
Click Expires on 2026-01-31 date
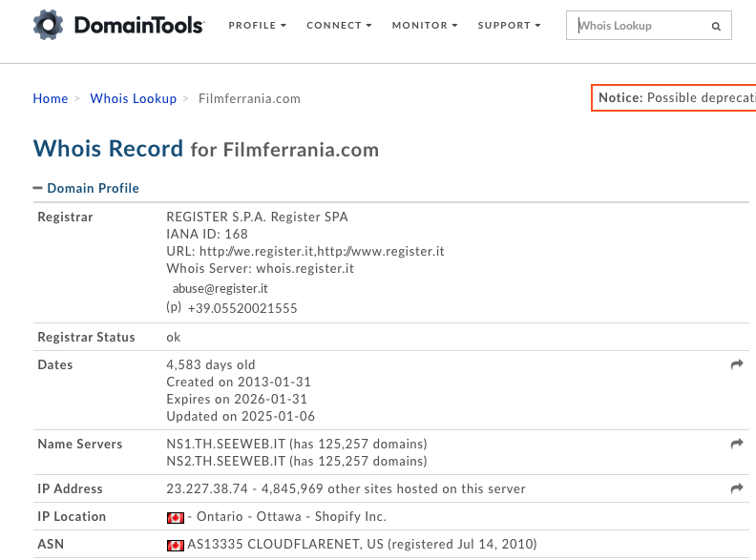[237, 399]
